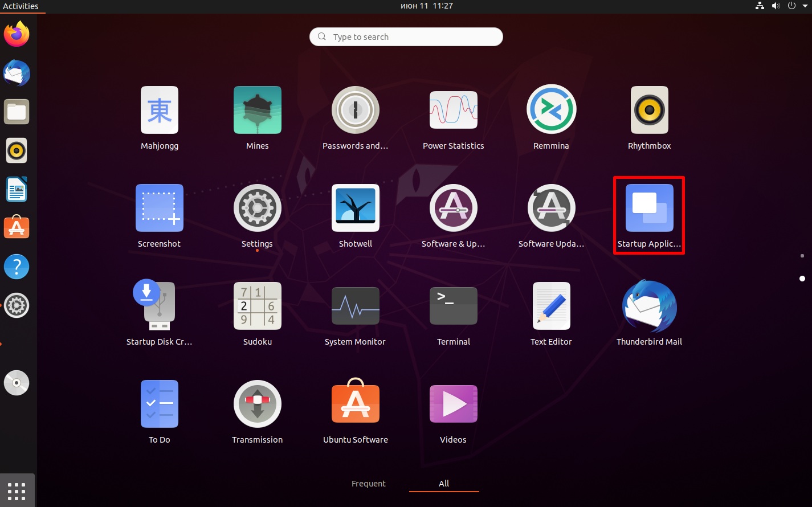Open Settings from the dock

(x=17, y=305)
